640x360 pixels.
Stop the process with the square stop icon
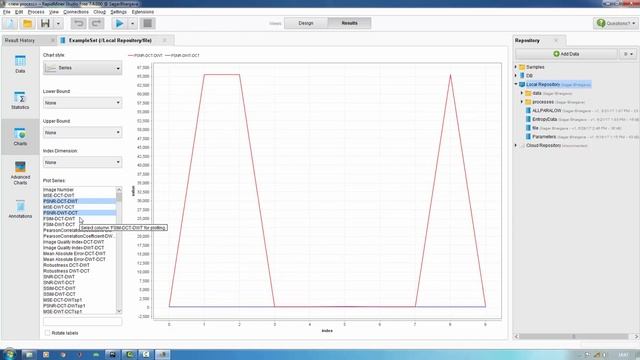[147, 23]
